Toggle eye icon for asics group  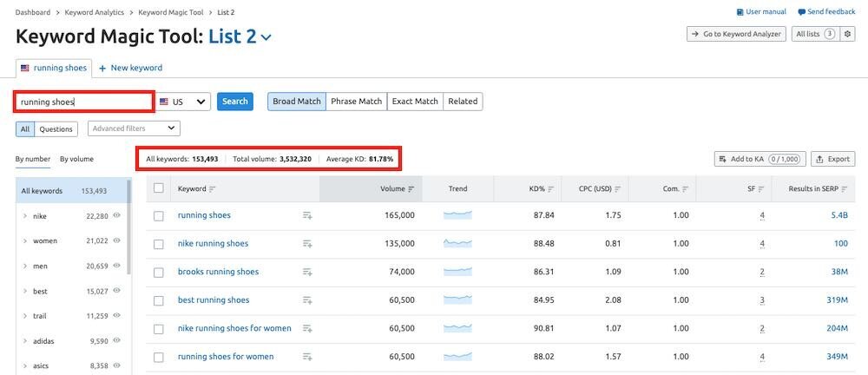pyautogui.click(x=117, y=365)
